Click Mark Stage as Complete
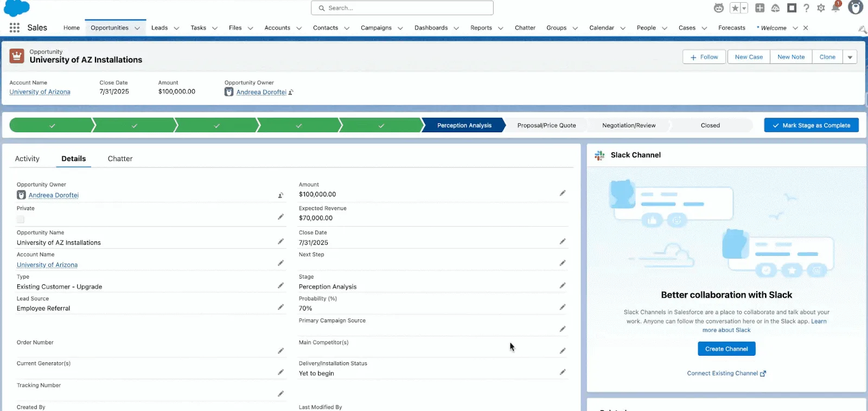The image size is (868, 411). pyautogui.click(x=812, y=125)
